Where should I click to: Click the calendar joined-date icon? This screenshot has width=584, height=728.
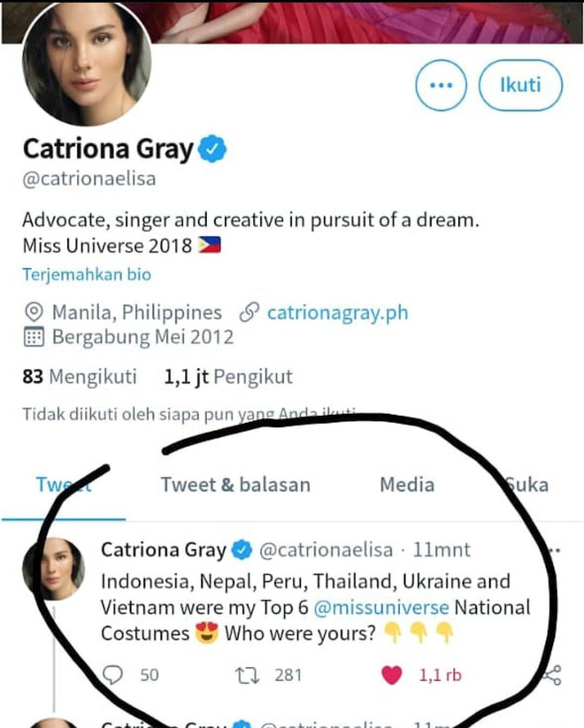[x=35, y=337]
